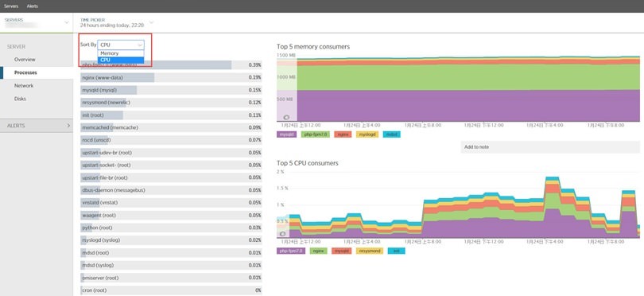The image size is (644, 296).
Task: Select the omiserver (root) process row
Action: pyautogui.click(x=171, y=278)
